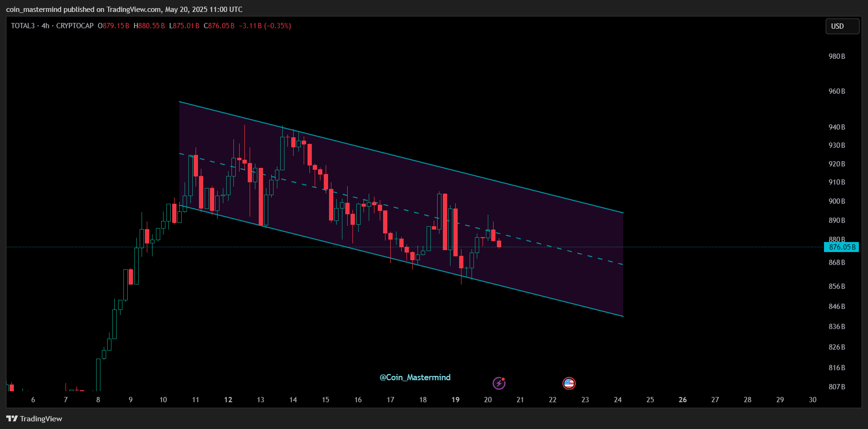Click the 4h interval label
The image size is (868, 429).
[x=45, y=26]
